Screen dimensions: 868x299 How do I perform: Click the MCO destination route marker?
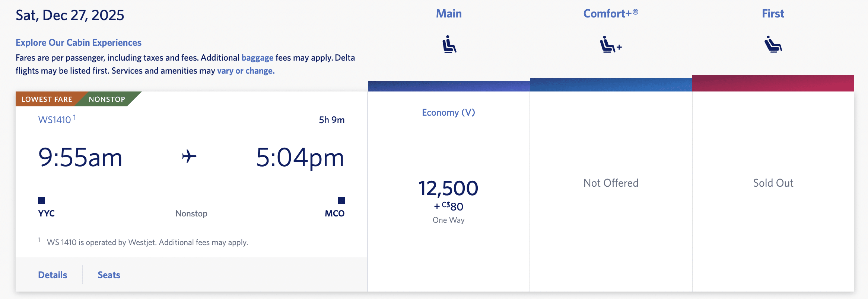(x=341, y=200)
